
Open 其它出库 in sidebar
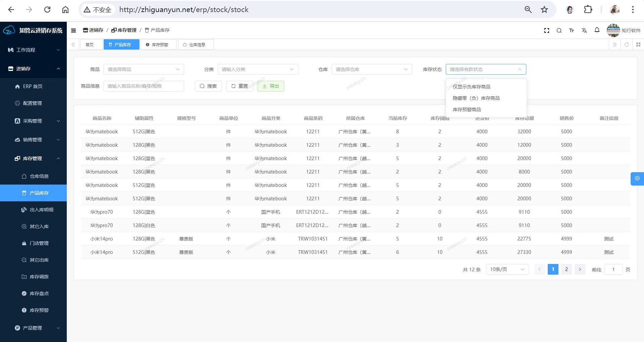pos(33,260)
